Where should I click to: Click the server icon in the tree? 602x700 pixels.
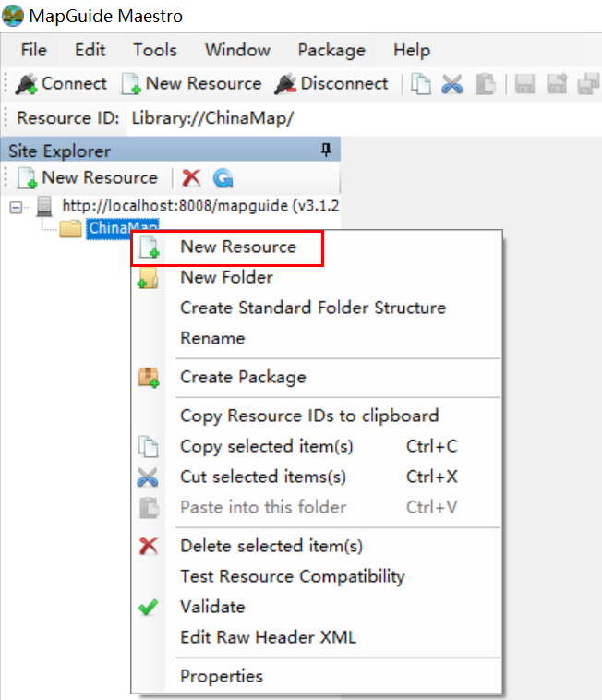pos(44,206)
